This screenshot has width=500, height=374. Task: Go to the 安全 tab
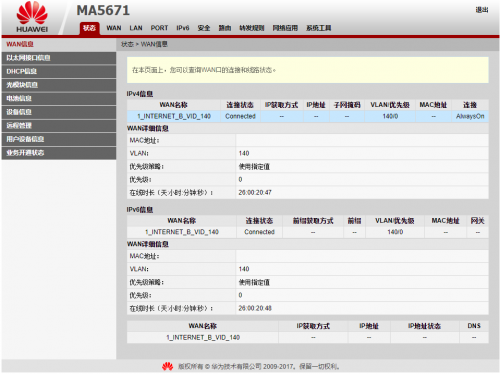[x=204, y=28]
